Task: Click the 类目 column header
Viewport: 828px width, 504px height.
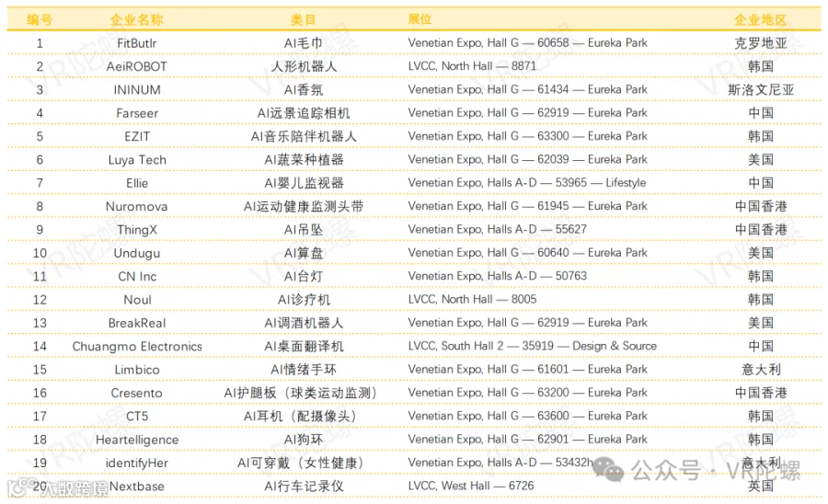Action: tap(304, 19)
